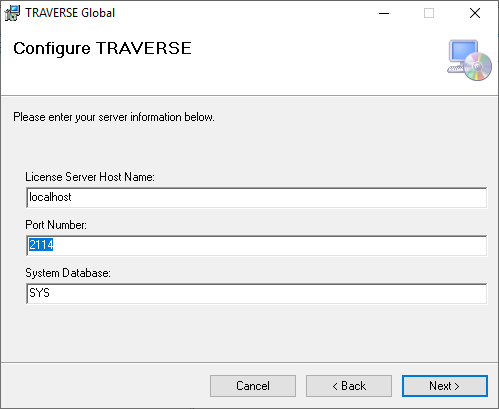The width and height of the screenshot is (499, 409).
Task: Click the server information instruction text
Action: [114, 117]
